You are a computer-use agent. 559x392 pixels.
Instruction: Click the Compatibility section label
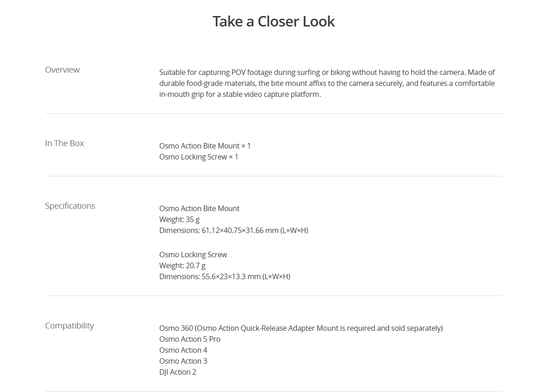[69, 325]
